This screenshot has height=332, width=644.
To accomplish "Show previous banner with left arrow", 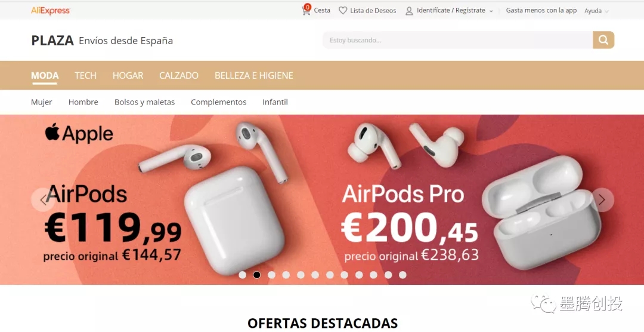I will tap(43, 200).
